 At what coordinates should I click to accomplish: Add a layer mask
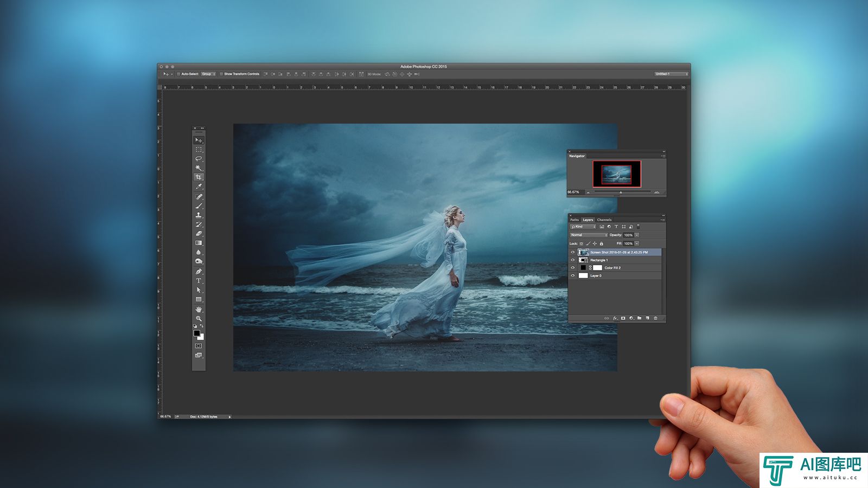pos(623,318)
